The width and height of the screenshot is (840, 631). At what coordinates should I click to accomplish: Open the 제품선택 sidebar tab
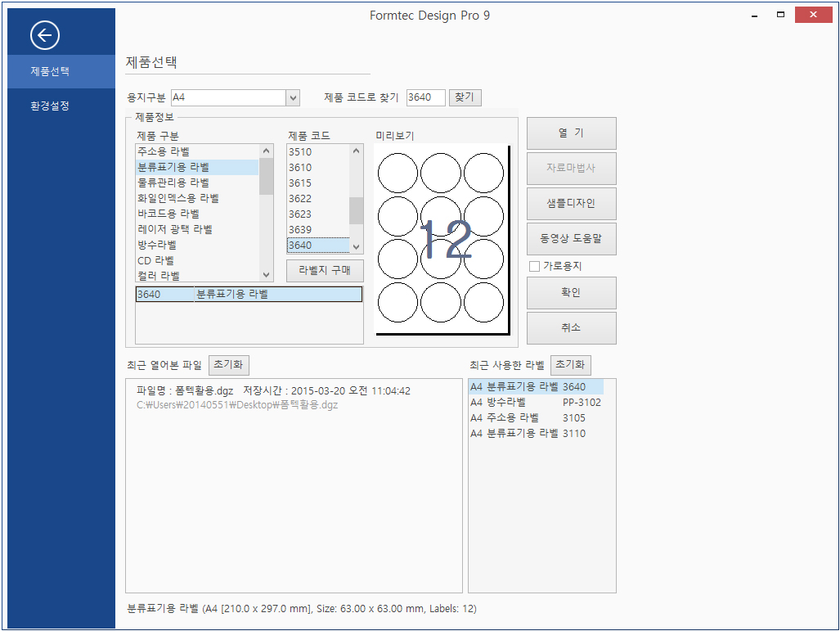pyautogui.click(x=61, y=71)
